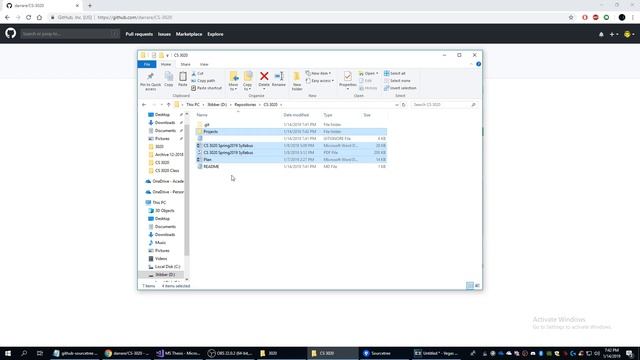This screenshot has height=360, width=640.
Task: Open GitHub Pull requests page
Action: point(139,34)
